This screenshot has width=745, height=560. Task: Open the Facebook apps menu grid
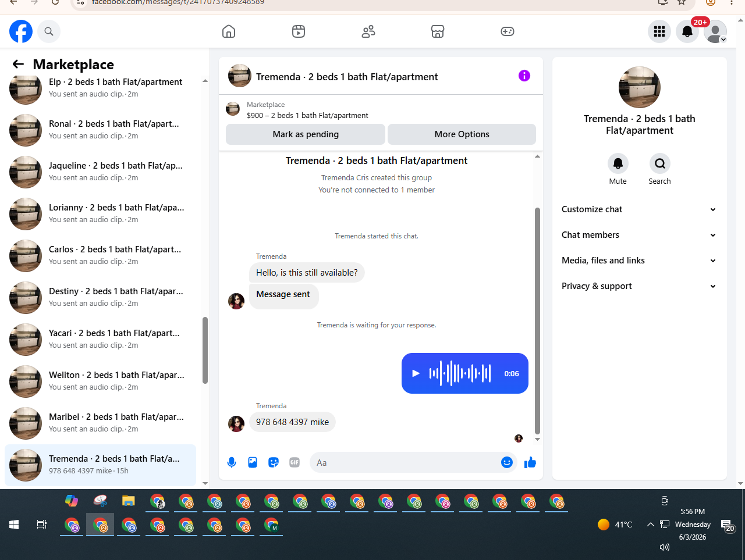pyautogui.click(x=659, y=31)
